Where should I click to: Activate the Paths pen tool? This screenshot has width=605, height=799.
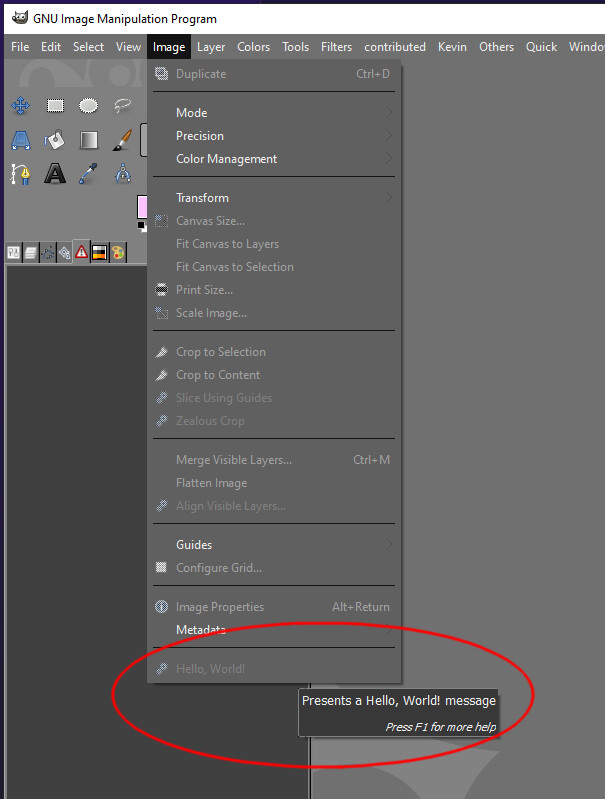click(20, 174)
